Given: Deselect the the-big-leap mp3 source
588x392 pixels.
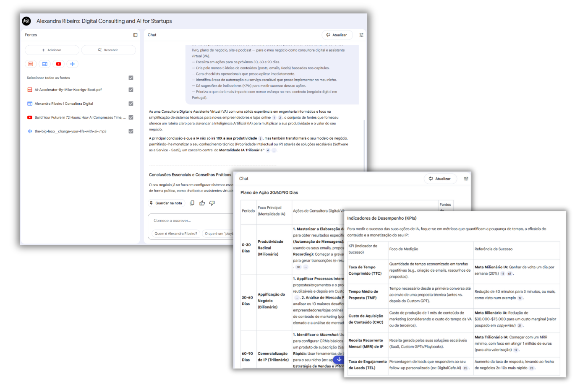Looking at the screenshot, I should 131,131.
